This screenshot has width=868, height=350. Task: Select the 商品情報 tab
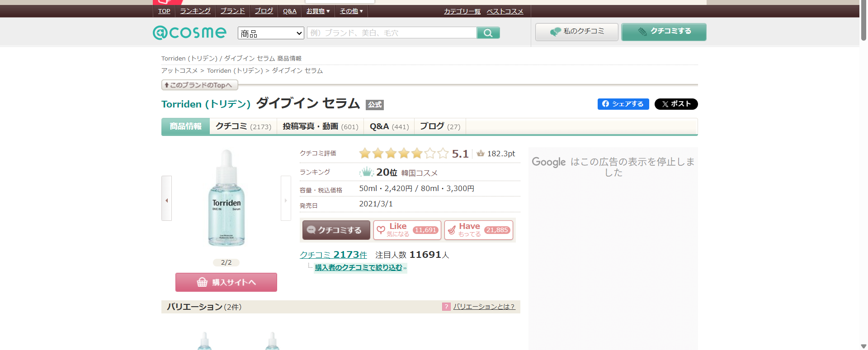coord(185,126)
